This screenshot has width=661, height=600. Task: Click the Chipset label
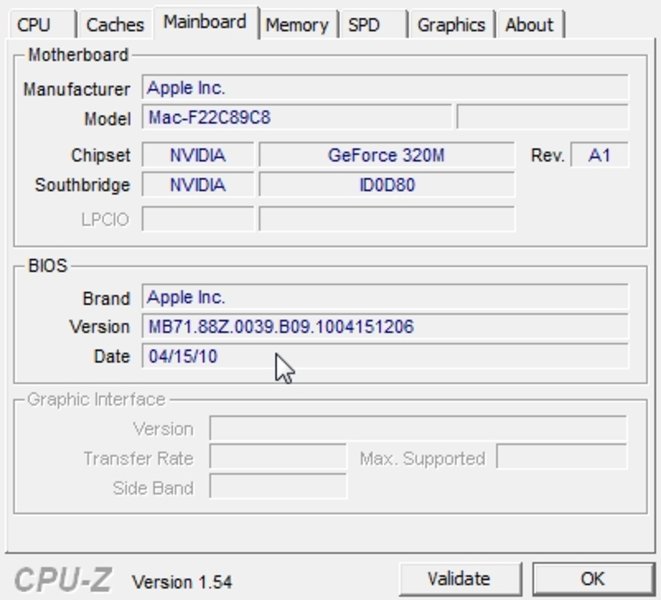click(x=100, y=155)
